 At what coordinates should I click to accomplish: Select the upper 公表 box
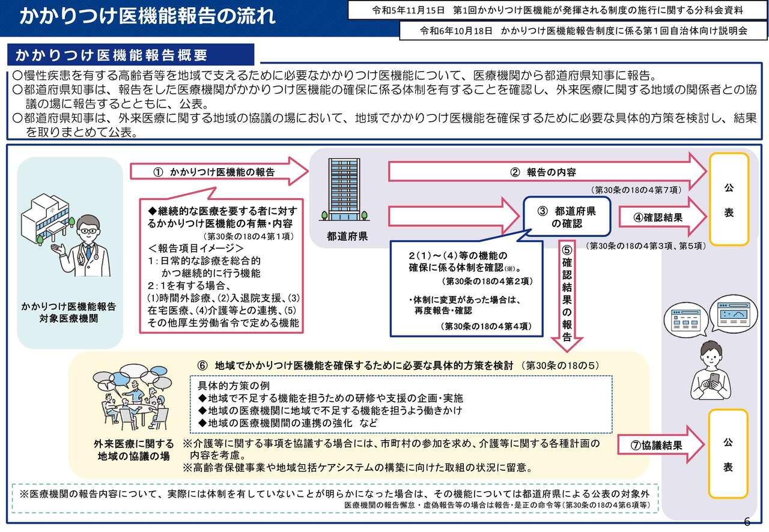coord(729,200)
